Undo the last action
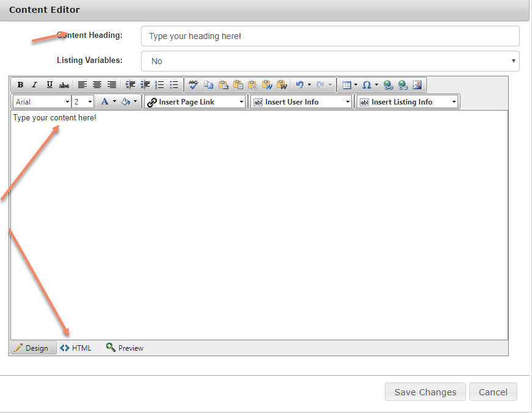 tap(299, 85)
